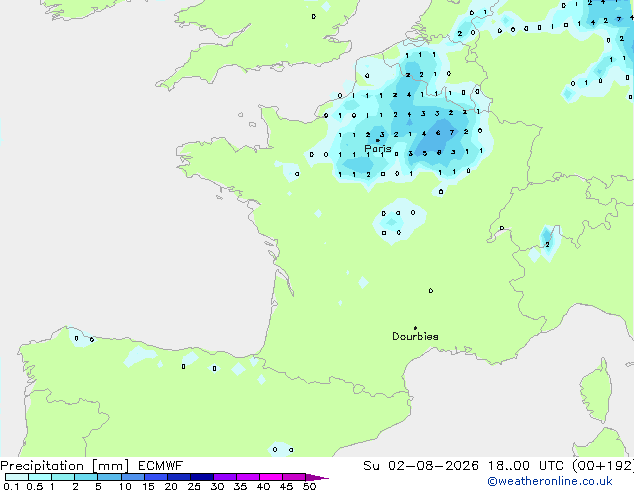Click the above-50 mm legend arrow tip
The width and height of the screenshot is (634, 490).
click(x=317, y=477)
